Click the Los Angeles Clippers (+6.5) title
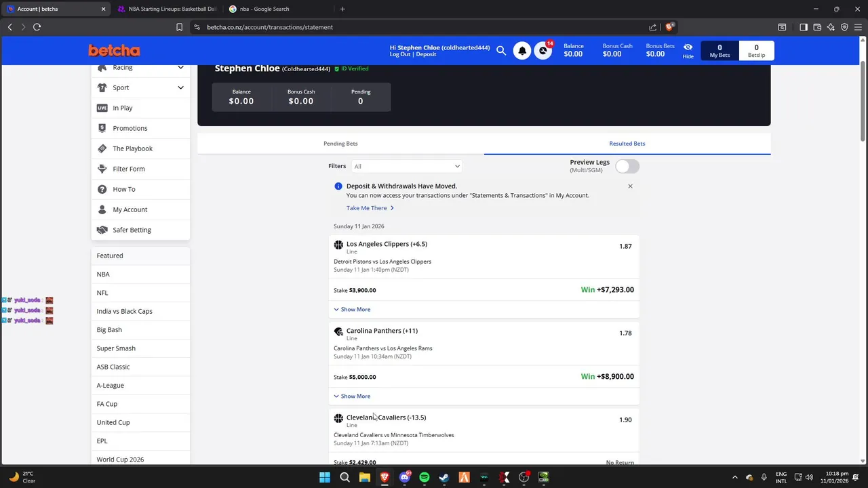This screenshot has height=488, width=868. point(387,244)
